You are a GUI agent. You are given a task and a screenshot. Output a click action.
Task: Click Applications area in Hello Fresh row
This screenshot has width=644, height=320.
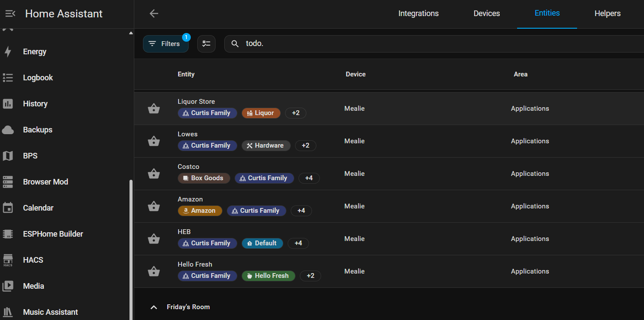point(530,271)
